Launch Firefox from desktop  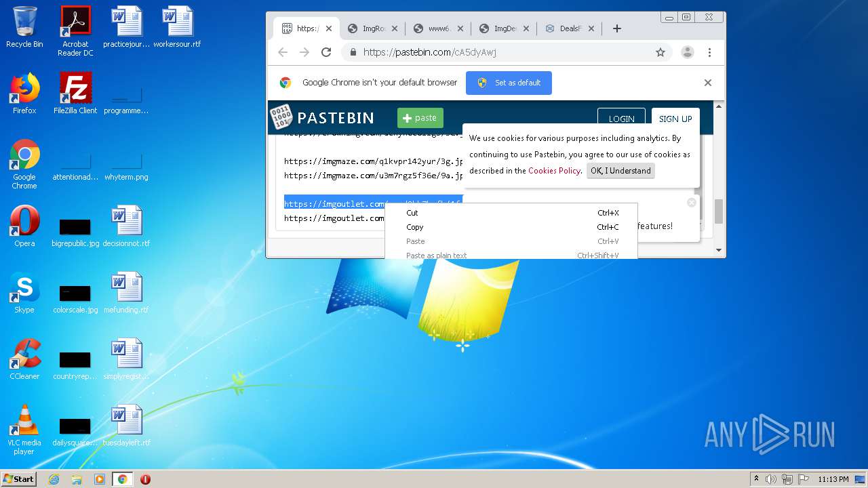coord(24,94)
